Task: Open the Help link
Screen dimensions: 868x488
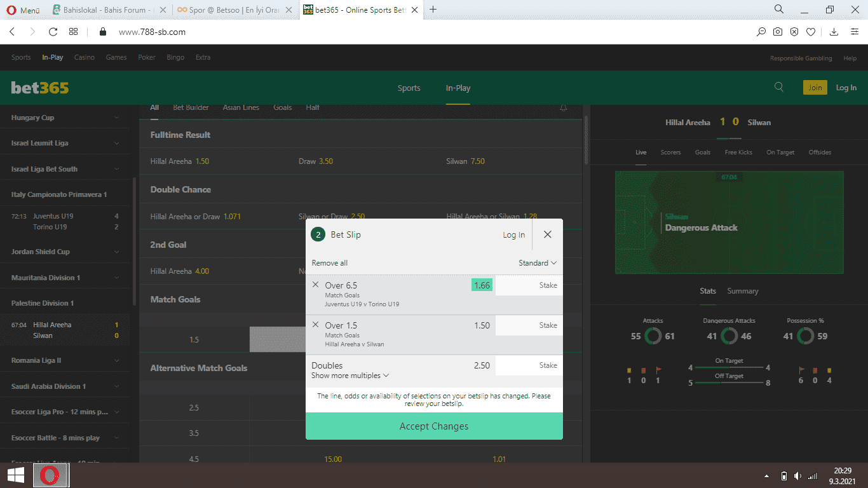Action: pos(850,58)
